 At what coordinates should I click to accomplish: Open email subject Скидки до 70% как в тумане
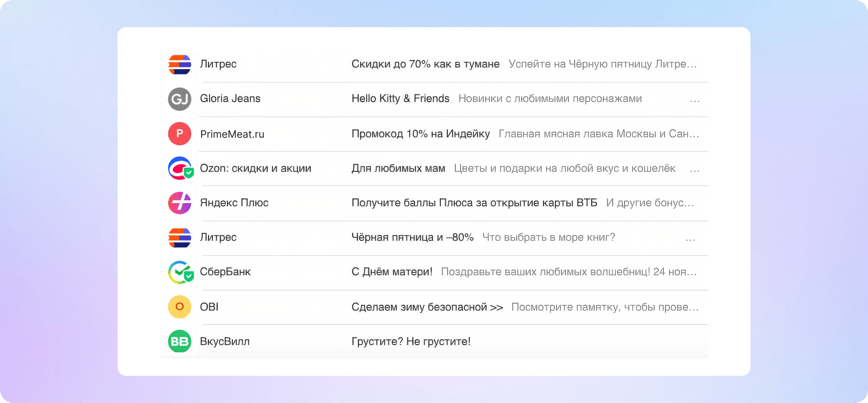pyautogui.click(x=425, y=64)
